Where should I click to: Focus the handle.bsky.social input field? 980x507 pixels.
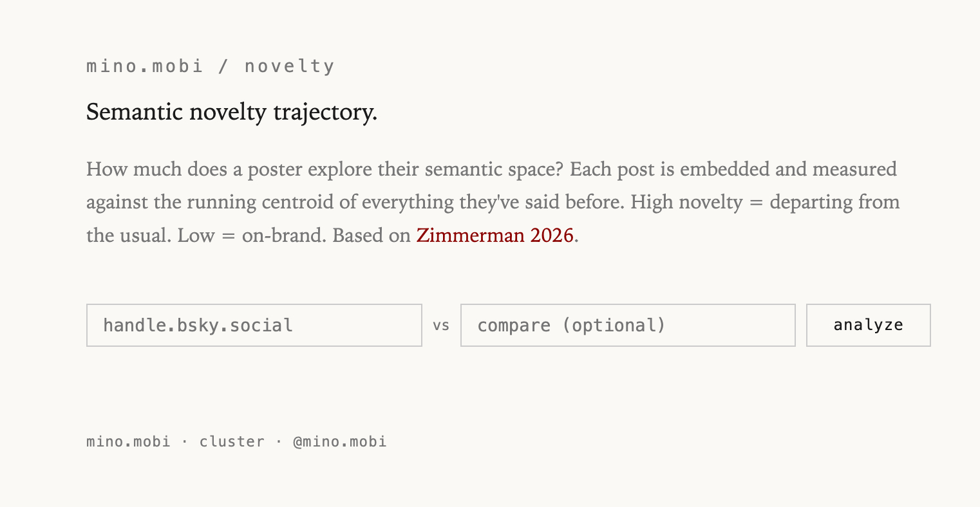[x=254, y=325]
